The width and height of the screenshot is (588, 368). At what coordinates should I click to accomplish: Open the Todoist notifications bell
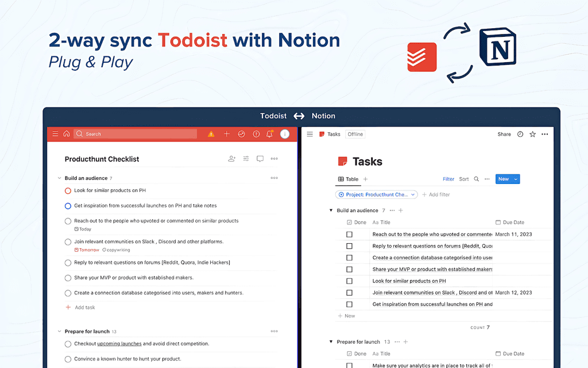(269, 133)
